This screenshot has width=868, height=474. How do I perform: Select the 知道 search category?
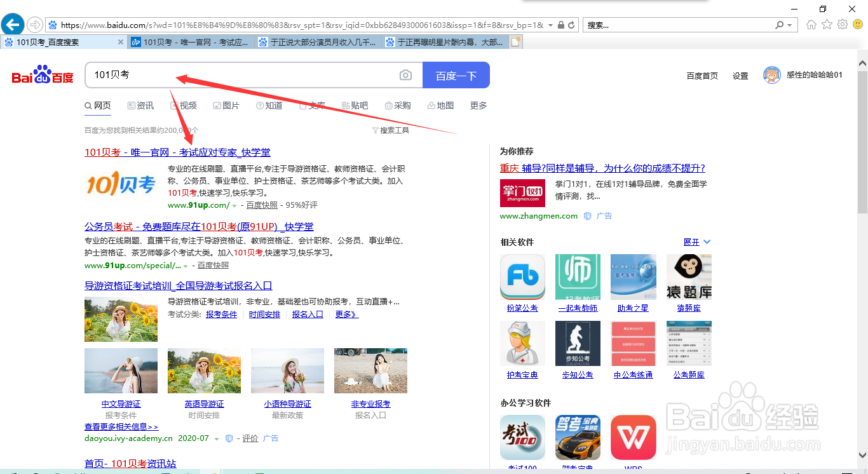click(x=269, y=105)
